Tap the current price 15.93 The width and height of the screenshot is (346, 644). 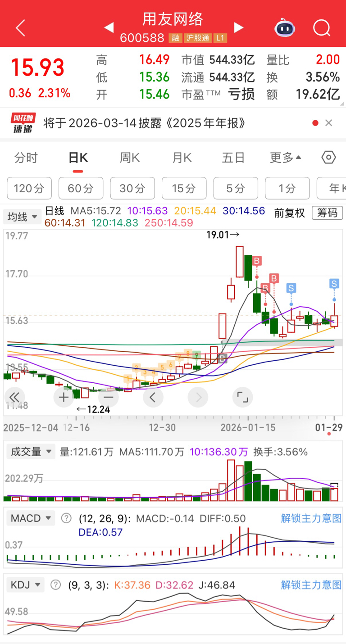[38, 68]
